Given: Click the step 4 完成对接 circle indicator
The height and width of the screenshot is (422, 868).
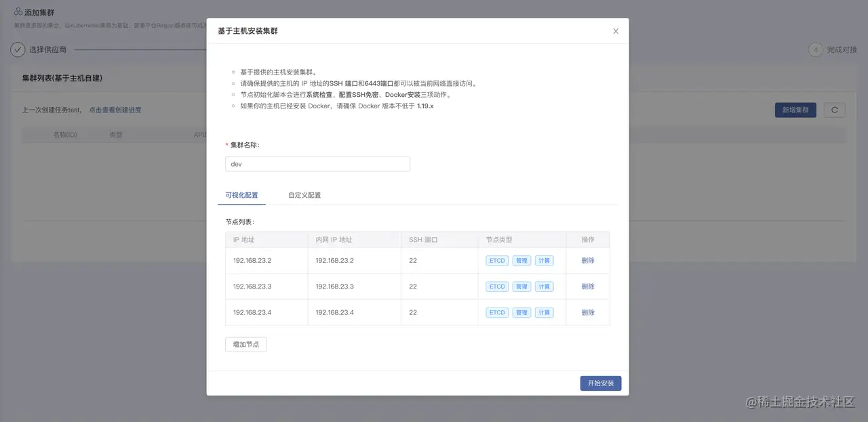Looking at the screenshot, I should click(816, 49).
